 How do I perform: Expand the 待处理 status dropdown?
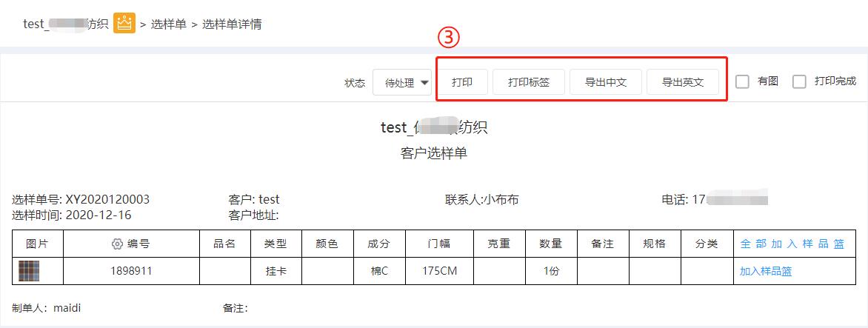tap(402, 82)
